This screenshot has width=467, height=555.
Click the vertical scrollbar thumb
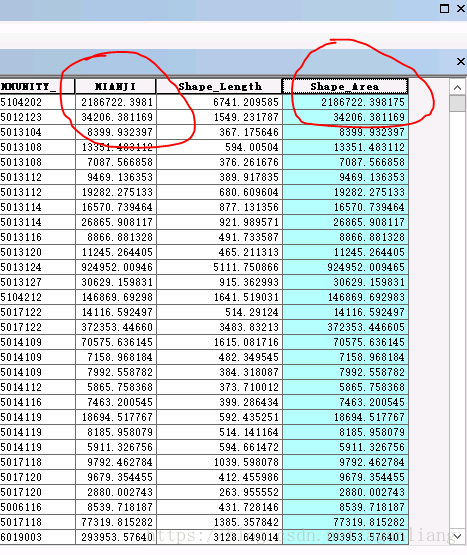coord(457,103)
